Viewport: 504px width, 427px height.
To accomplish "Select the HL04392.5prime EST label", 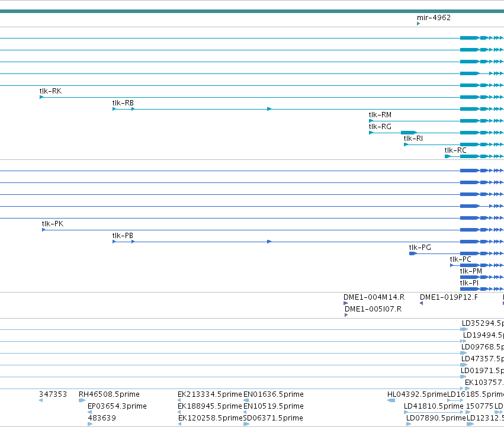I will 417,394.
